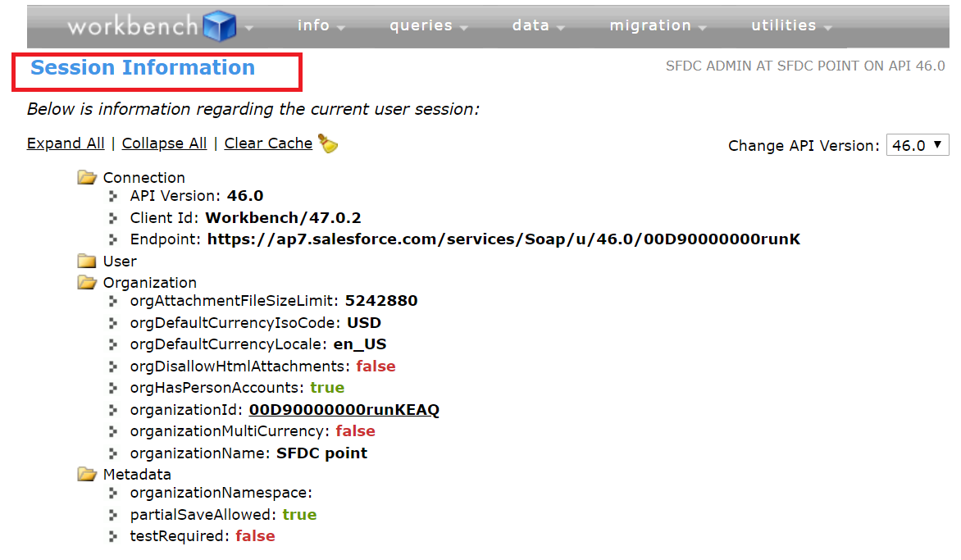
Task: Click the bullet icon beside organizationNamespace
Action: [x=113, y=494]
